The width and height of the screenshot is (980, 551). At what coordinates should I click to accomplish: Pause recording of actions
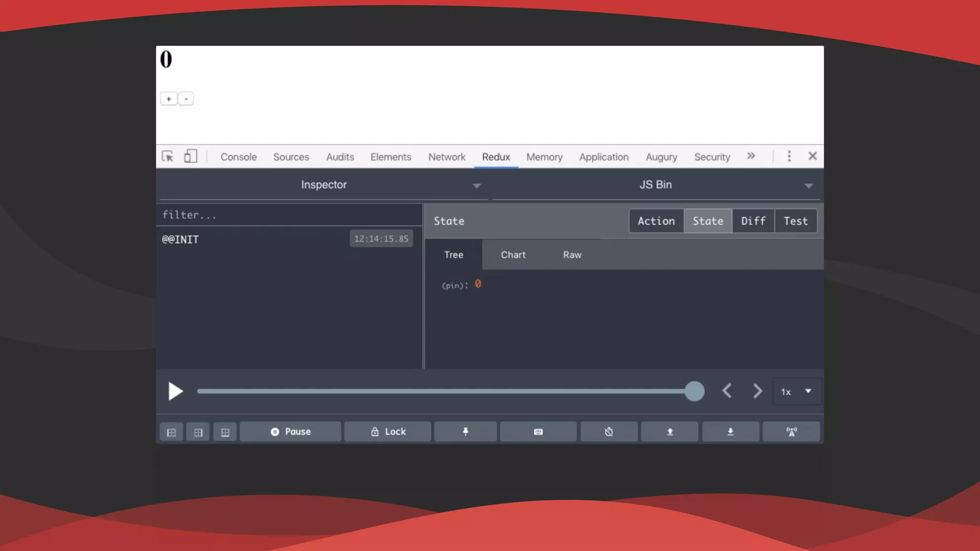tap(290, 432)
